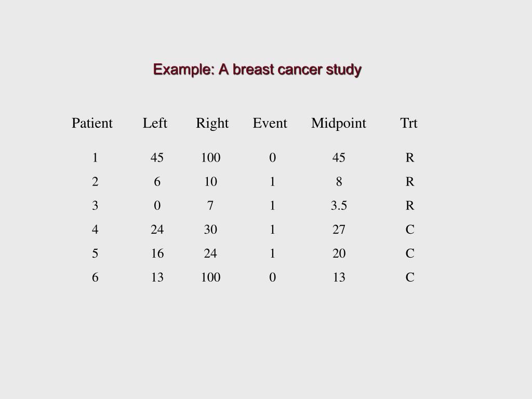
Task: Click patient 2's Right value 10
Action: click(x=211, y=182)
